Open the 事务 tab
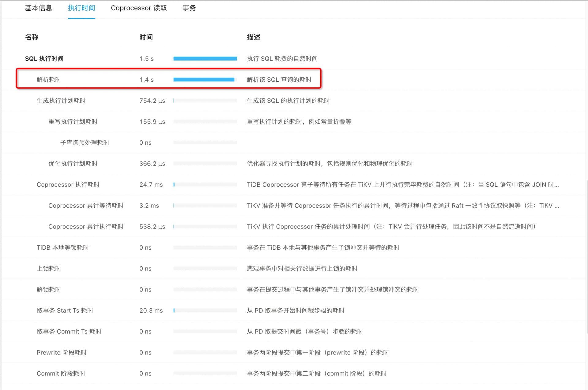Viewport: 588px width, 390px height. [x=189, y=8]
